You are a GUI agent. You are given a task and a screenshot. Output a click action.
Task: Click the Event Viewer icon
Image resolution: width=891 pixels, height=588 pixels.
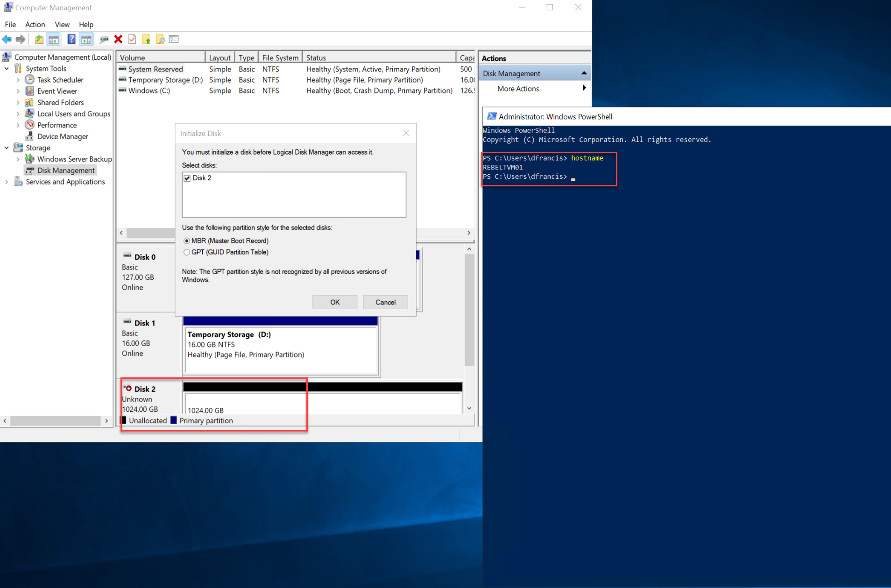[30, 91]
